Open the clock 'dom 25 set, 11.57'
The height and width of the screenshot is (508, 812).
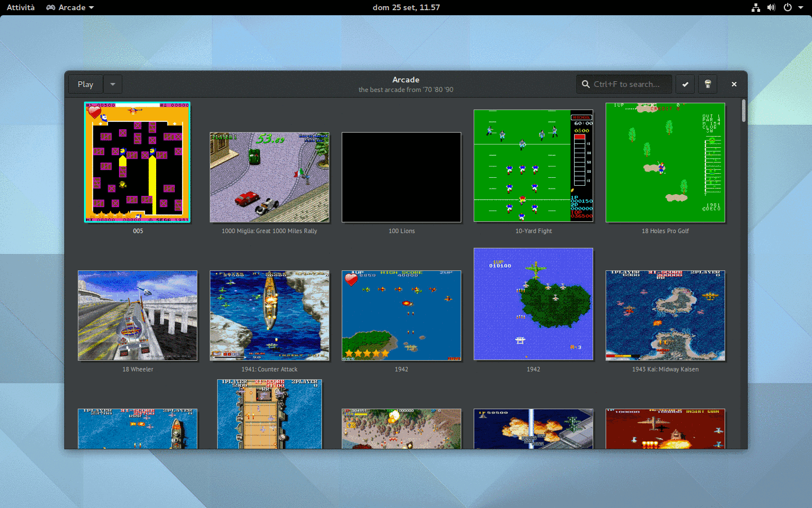click(x=406, y=7)
